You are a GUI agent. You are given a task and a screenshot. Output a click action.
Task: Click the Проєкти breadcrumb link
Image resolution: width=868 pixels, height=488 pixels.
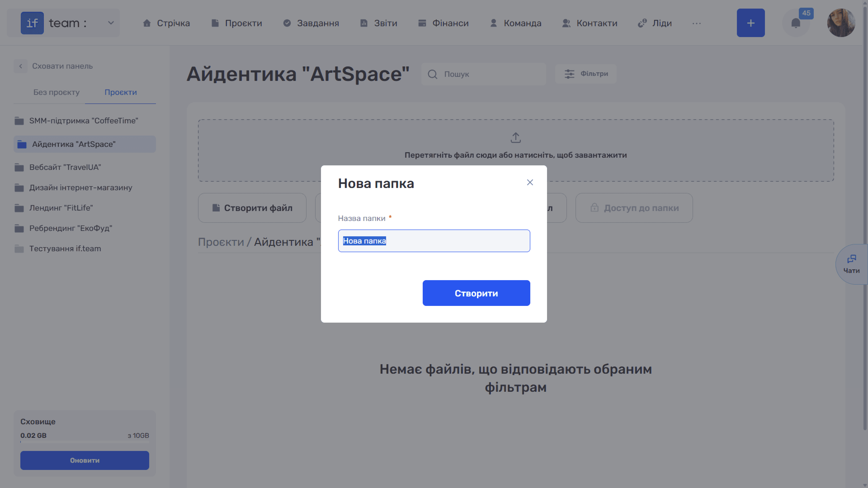[221, 242]
